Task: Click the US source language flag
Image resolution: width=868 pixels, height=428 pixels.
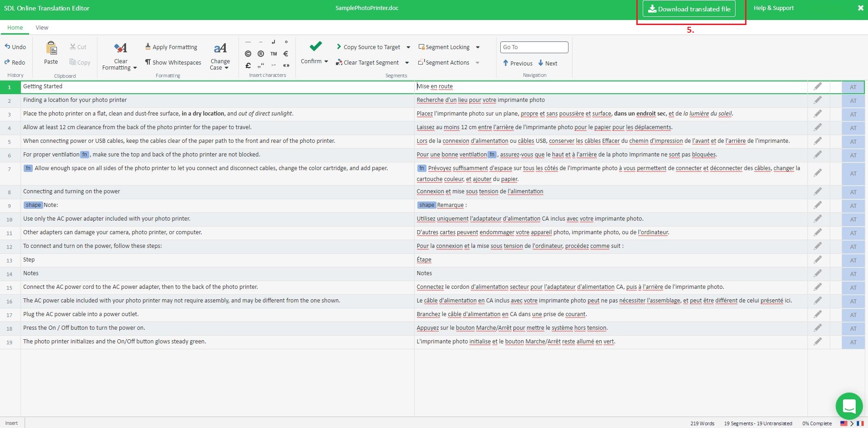Action: 844,423
